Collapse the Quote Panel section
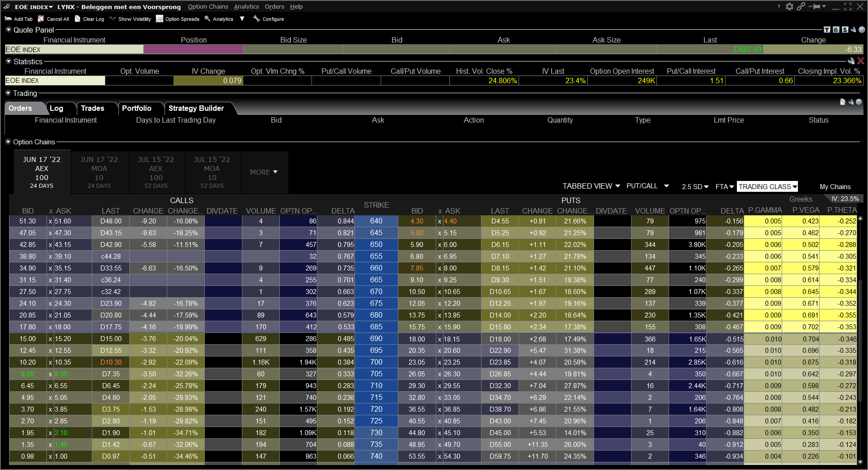868x470 pixels. 8,30
